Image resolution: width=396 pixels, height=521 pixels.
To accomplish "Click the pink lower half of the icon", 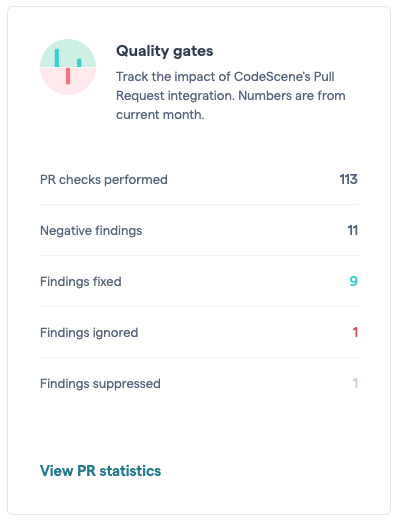I will [68, 81].
